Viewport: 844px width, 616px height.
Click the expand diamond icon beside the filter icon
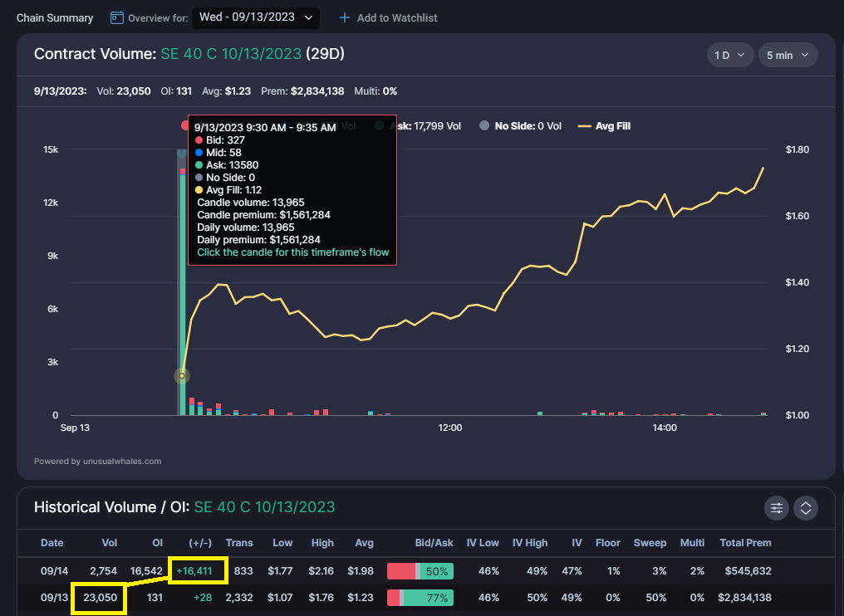coord(805,507)
